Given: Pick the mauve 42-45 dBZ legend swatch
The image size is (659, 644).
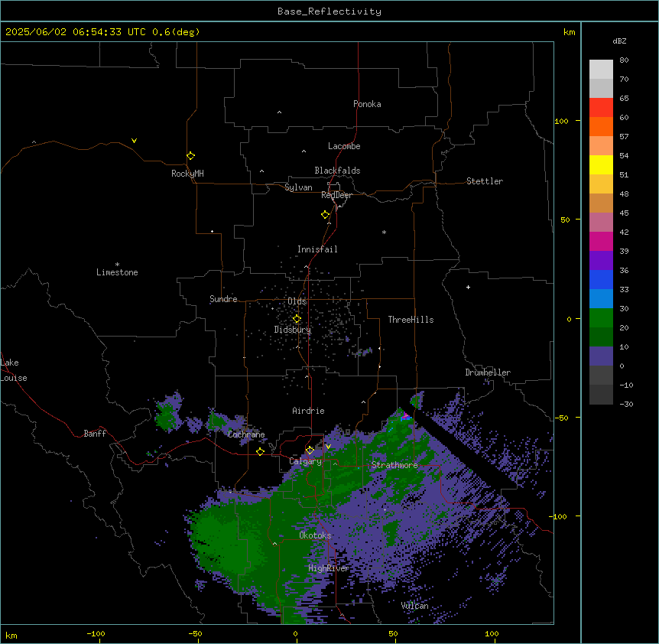Looking at the screenshot, I should coord(601,222).
